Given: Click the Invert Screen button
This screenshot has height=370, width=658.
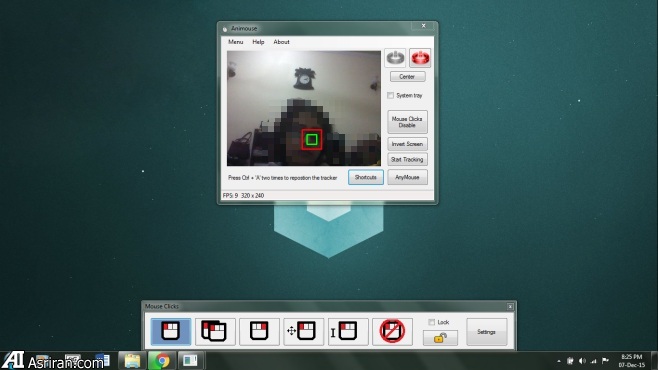Looking at the screenshot, I should point(407,144).
